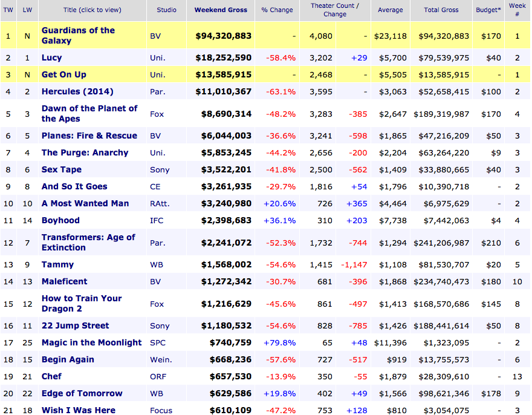Open the Magic in the Moonlight link
Screen dimensions: 532x415
92,342
